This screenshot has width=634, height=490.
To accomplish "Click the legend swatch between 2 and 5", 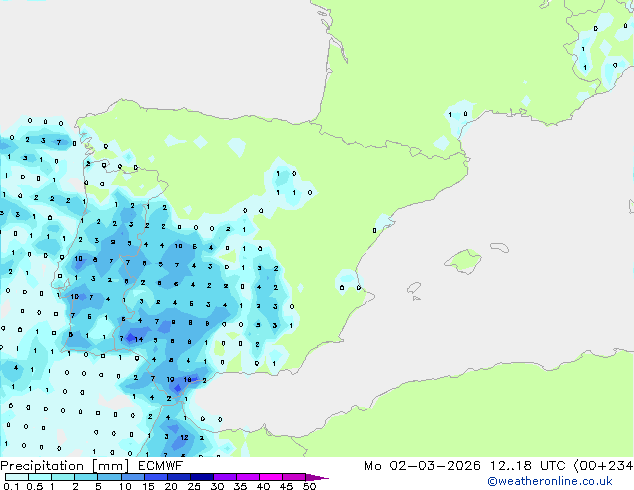I will (x=86, y=477).
